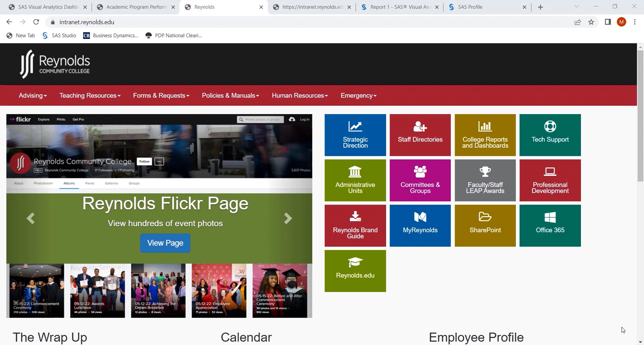Open the Strategic Direction tile
Image resolution: width=644 pixels, height=345 pixels.
355,135
